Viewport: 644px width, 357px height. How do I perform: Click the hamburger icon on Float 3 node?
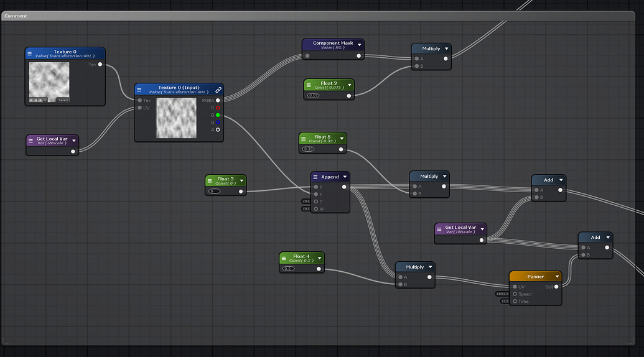pyautogui.click(x=210, y=180)
